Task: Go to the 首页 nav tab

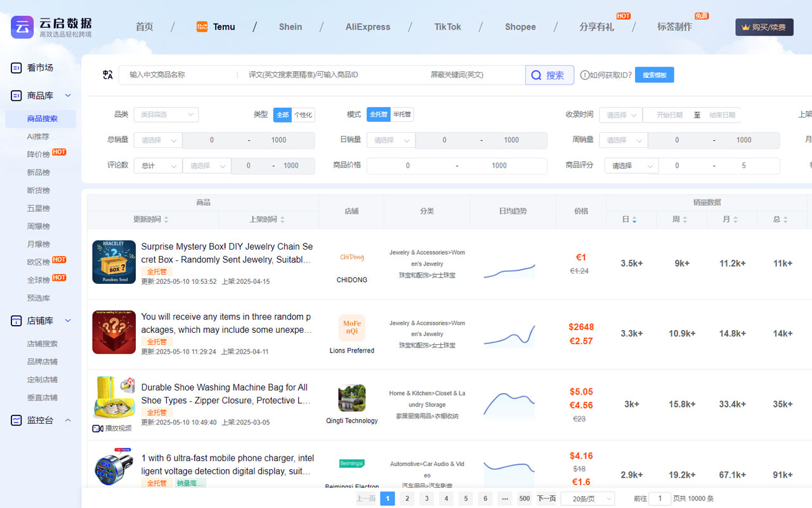Action: [x=145, y=27]
